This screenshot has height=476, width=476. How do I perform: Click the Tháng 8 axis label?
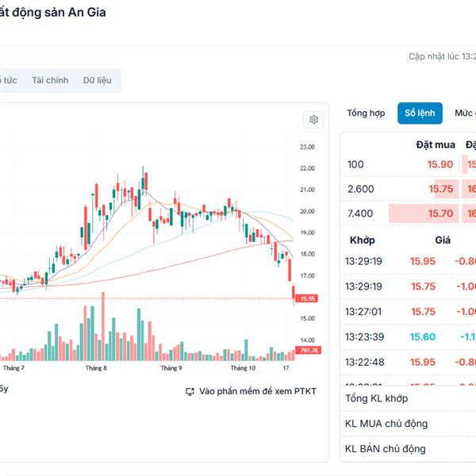[96, 368]
